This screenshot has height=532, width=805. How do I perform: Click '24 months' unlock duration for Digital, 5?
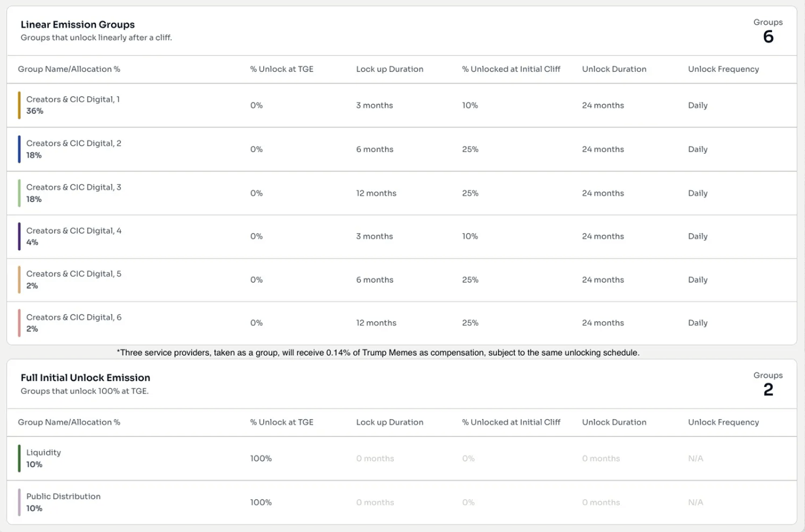coord(603,280)
